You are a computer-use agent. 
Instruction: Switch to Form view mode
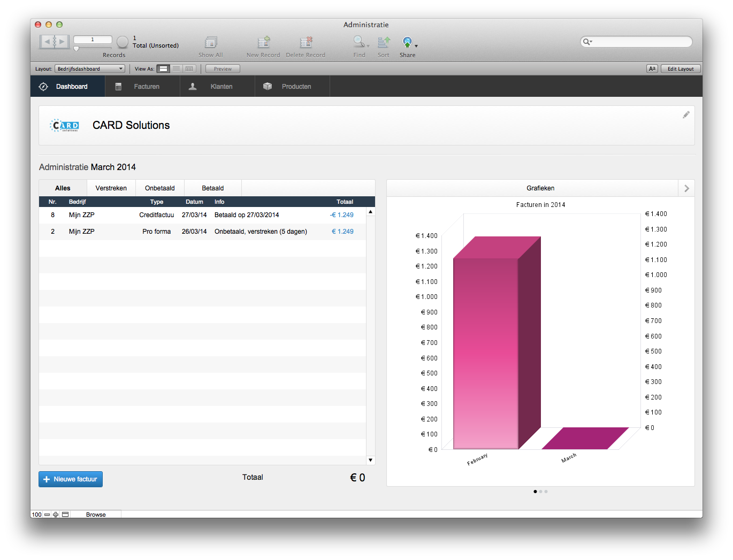[x=163, y=69]
